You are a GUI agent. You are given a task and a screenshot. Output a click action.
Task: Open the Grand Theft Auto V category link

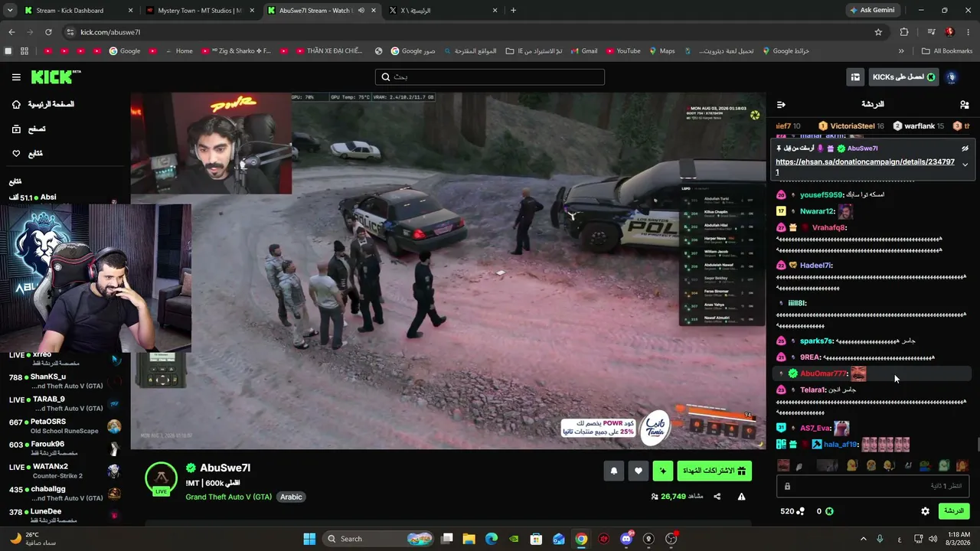click(228, 497)
